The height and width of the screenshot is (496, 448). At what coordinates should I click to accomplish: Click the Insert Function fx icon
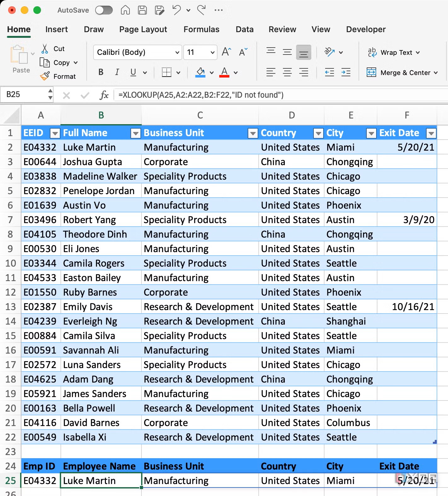(104, 95)
